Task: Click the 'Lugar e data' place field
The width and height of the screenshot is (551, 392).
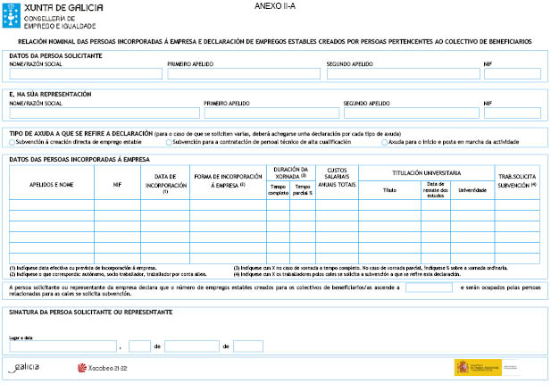Action: [x=63, y=346]
